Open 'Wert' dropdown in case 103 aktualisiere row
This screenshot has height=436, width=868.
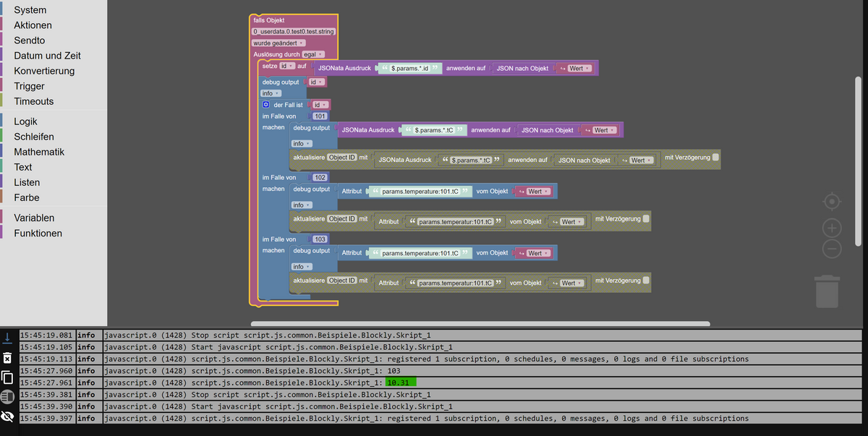click(571, 283)
